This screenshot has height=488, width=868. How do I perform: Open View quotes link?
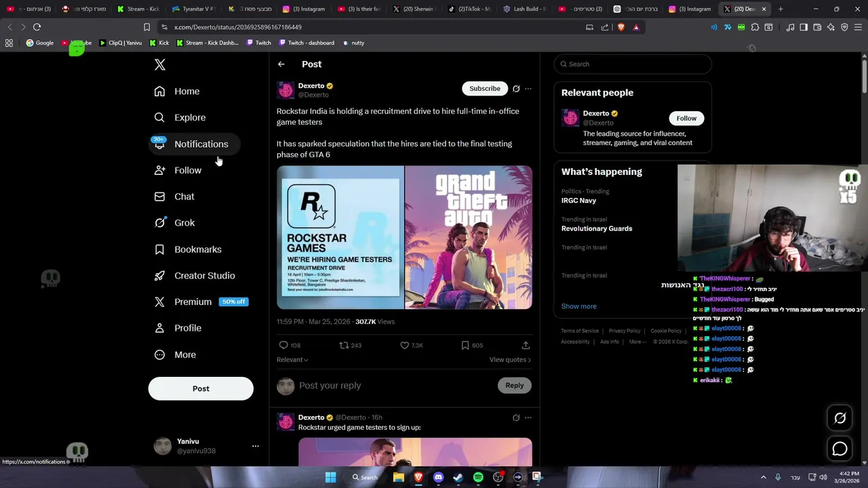click(510, 360)
